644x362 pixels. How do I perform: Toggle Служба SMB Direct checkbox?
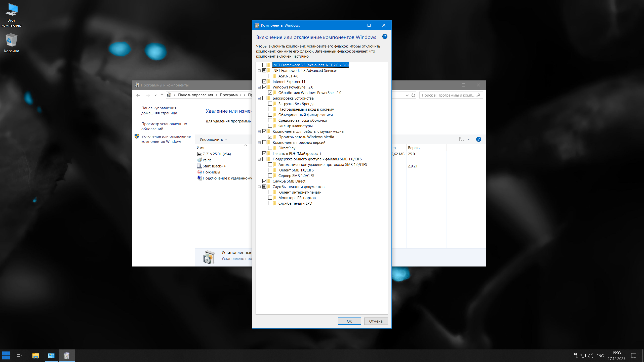[x=264, y=181]
